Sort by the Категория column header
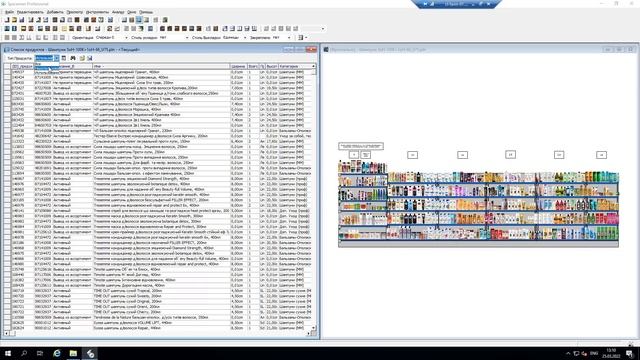The width and height of the screenshot is (640, 360). [x=295, y=66]
